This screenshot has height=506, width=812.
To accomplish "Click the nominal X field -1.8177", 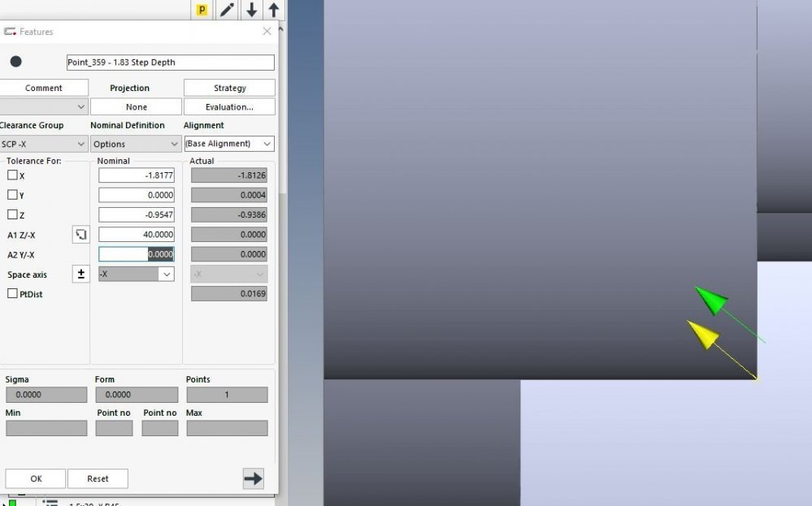I will click(x=137, y=175).
